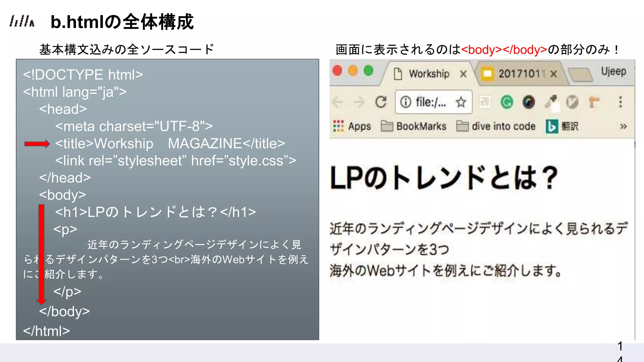Image resolution: width=644 pixels, height=362 pixels.
Task: Open the 翻訳 Bing bookmark
Action: point(562,126)
